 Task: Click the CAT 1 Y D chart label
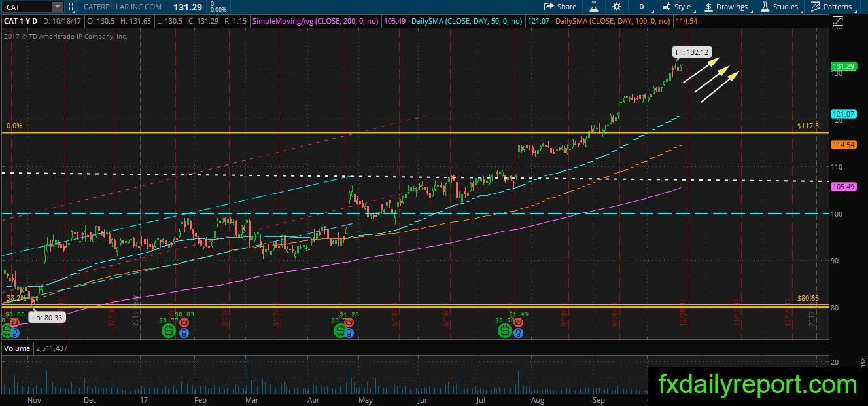point(21,21)
